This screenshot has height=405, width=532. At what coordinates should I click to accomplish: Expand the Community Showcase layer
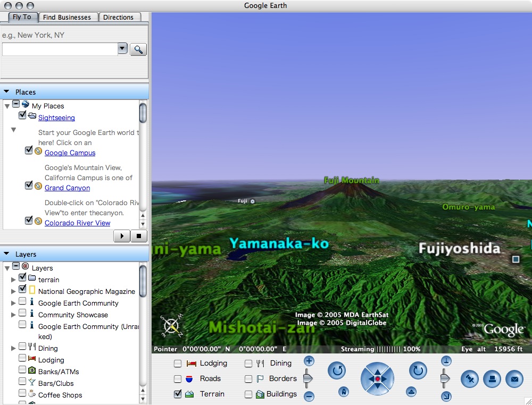click(13, 315)
